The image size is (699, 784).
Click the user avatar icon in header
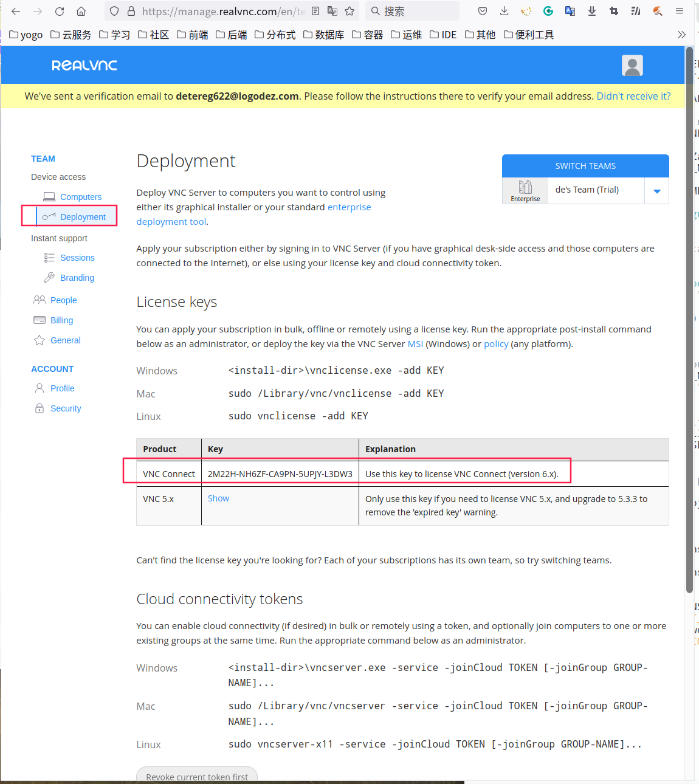[x=632, y=66]
